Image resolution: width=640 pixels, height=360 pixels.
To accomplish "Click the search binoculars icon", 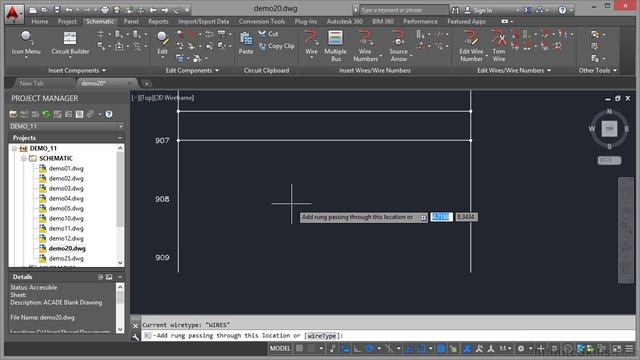I will pos(455,10).
